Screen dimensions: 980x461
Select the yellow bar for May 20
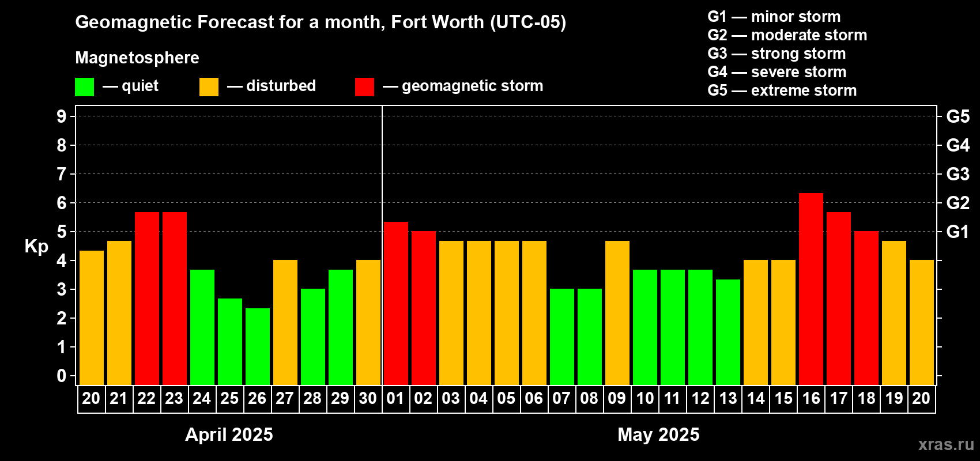[922, 323]
